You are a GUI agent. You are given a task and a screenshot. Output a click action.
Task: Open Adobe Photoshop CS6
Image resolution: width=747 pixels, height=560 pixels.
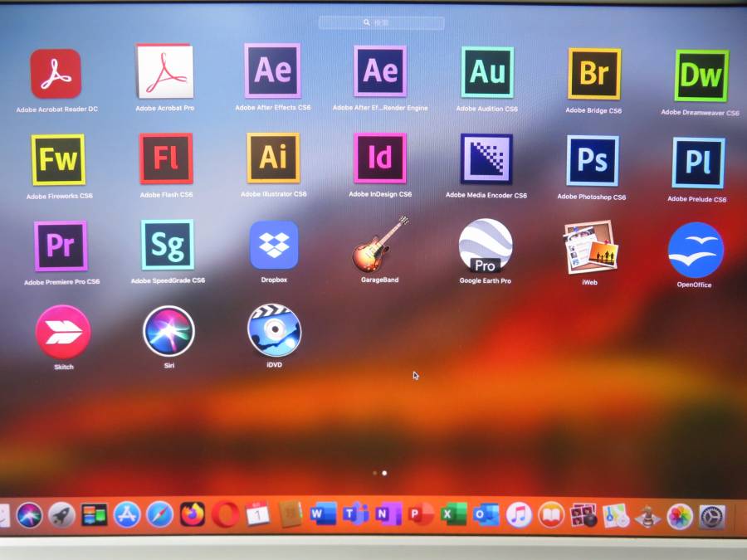click(x=593, y=160)
